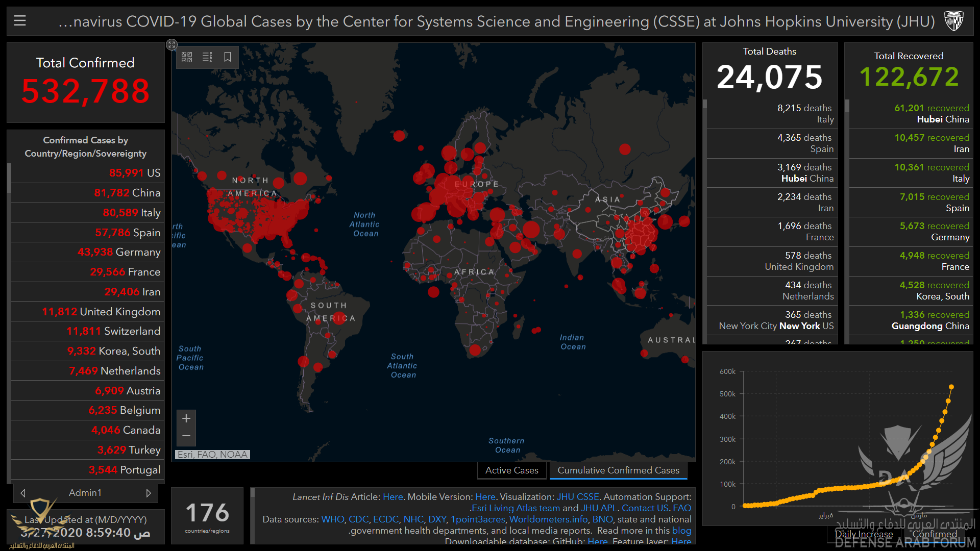Screen dimensions: 980x551
Task: Click the Esri, FAO, NOAA attribution
Action: coord(212,455)
